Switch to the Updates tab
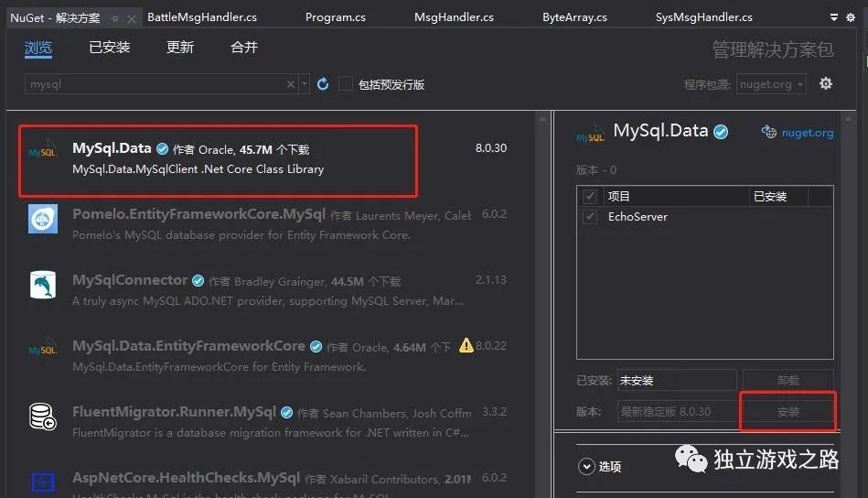Screen dimensions: 868x498 [x=179, y=48]
